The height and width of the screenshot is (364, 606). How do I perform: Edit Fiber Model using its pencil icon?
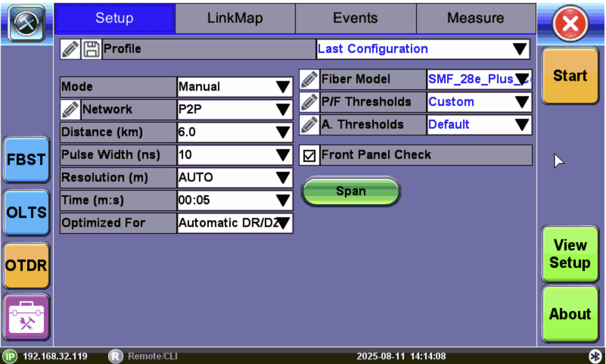(x=309, y=79)
